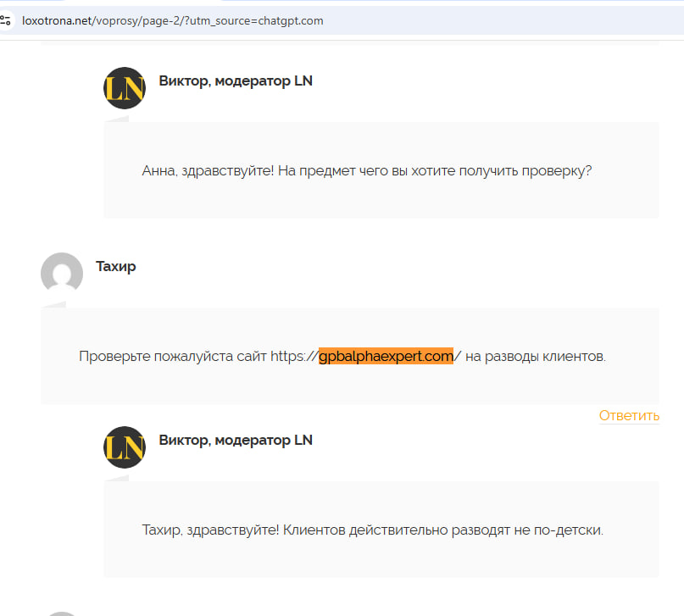Click the site information icon in address bar
This screenshot has width=684, height=616.
coord(6,20)
